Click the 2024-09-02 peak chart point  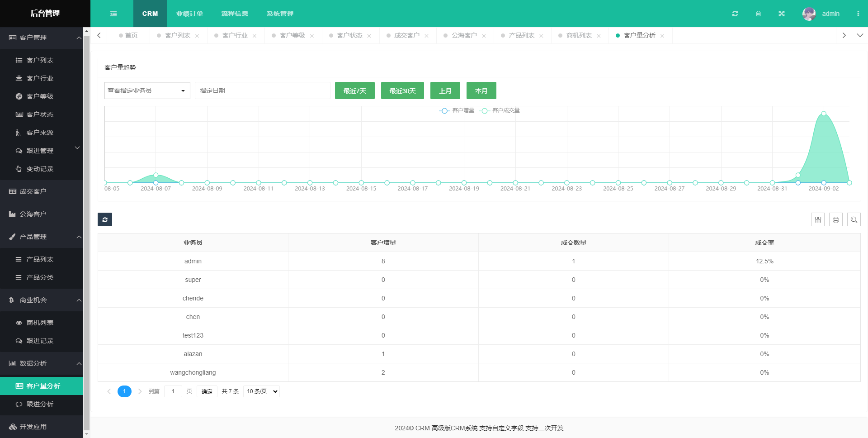click(x=824, y=114)
